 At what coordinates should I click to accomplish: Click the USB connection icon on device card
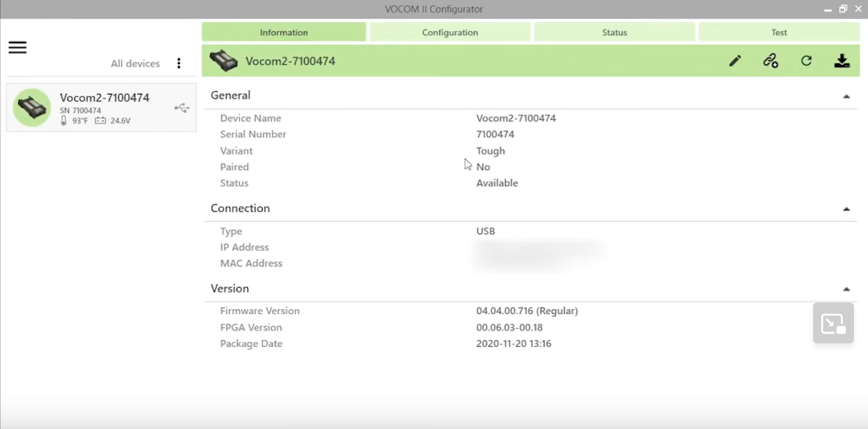pos(181,108)
